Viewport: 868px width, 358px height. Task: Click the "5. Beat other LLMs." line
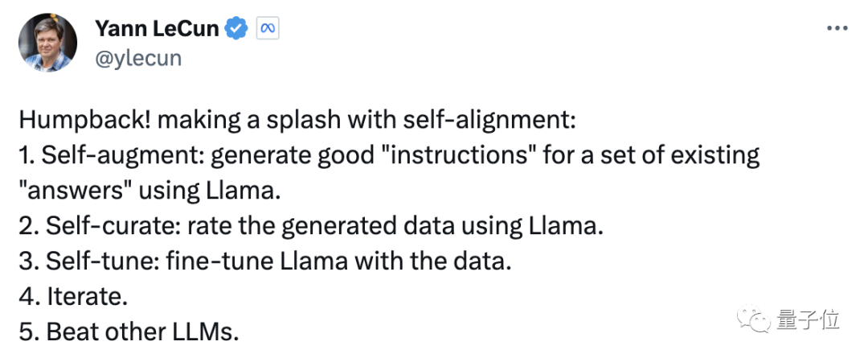[129, 332]
